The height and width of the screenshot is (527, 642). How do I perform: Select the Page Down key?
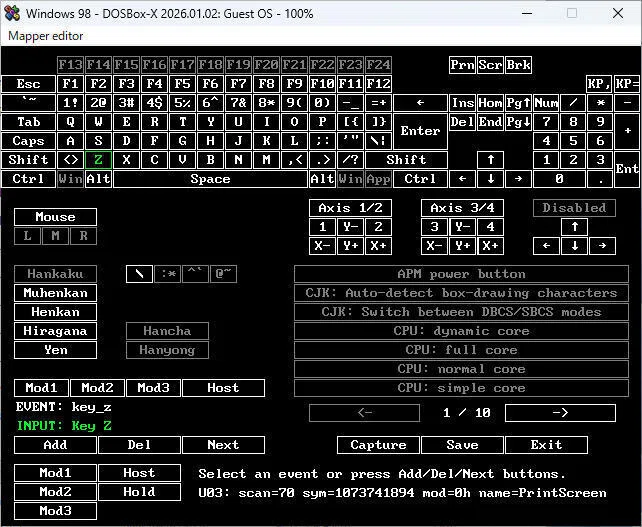pos(518,122)
